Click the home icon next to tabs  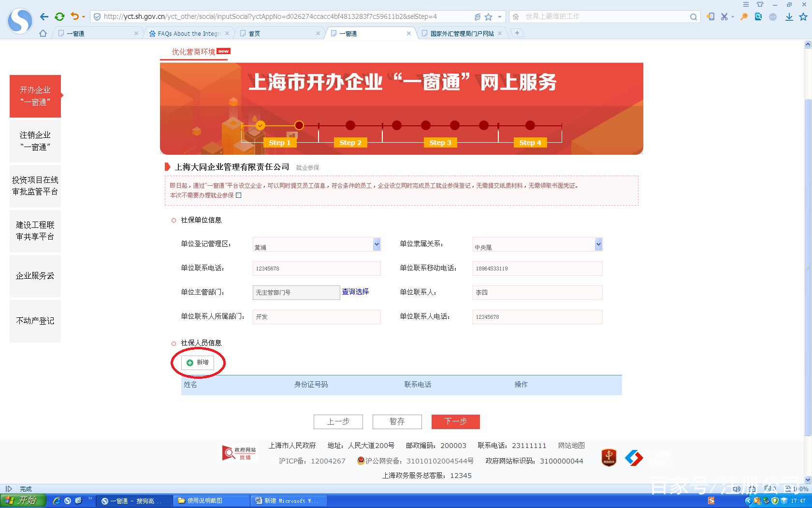(x=43, y=33)
